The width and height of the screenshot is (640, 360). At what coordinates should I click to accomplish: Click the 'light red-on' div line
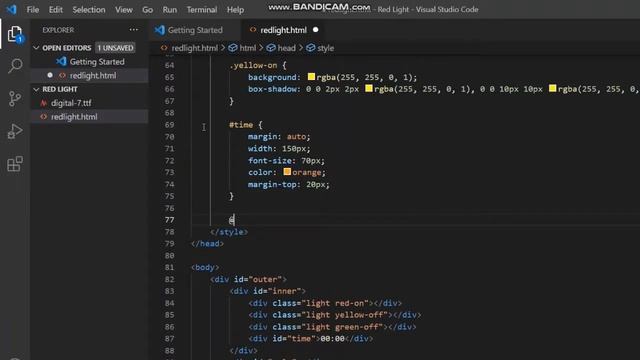pos(325,303)
